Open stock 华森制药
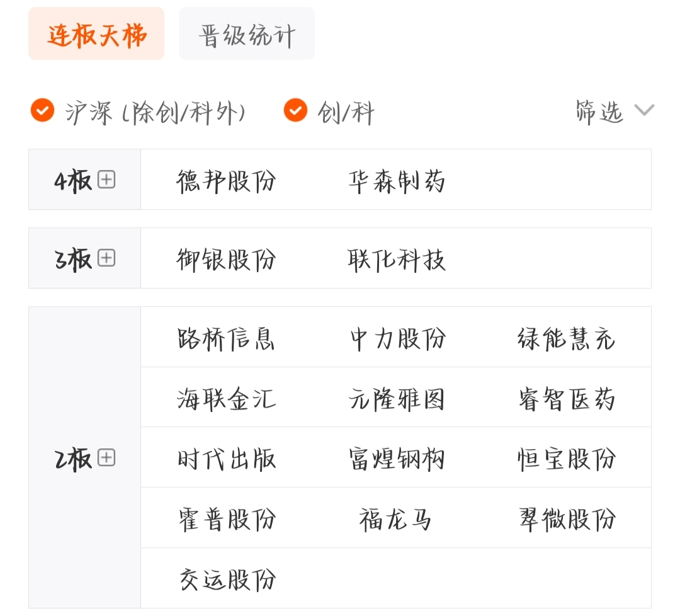Screen dimensions: 680x616 pyautogui.click(x=397, y=181)
